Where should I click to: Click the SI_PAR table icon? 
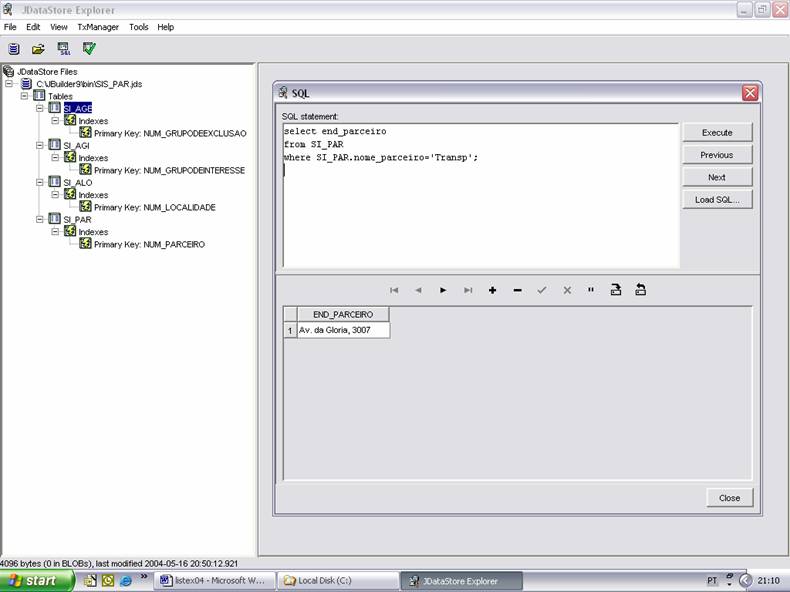54,219
